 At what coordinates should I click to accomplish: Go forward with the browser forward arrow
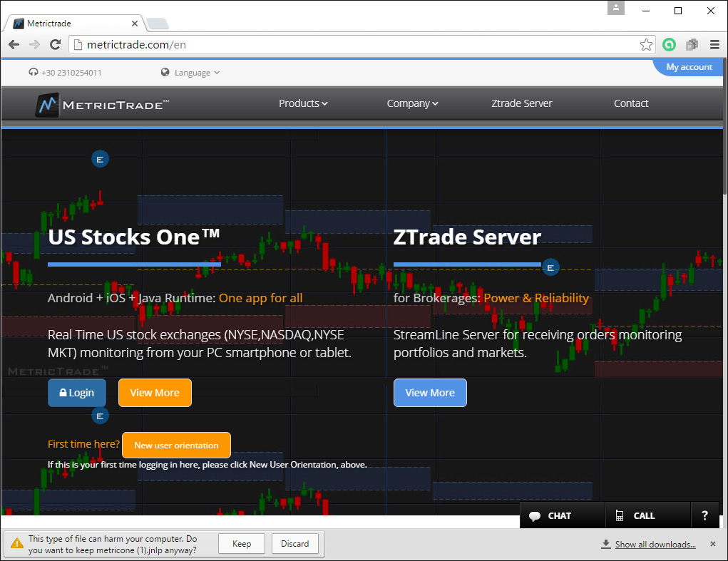(x=34, y=44)
